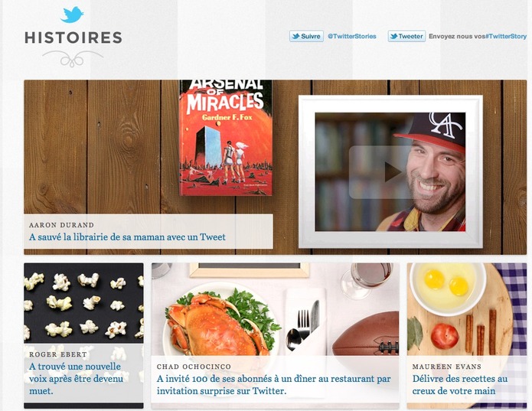Open 'A invité 100 de ses abonnés' story
Screen dimensions: 532x411
tap(274, 385)
